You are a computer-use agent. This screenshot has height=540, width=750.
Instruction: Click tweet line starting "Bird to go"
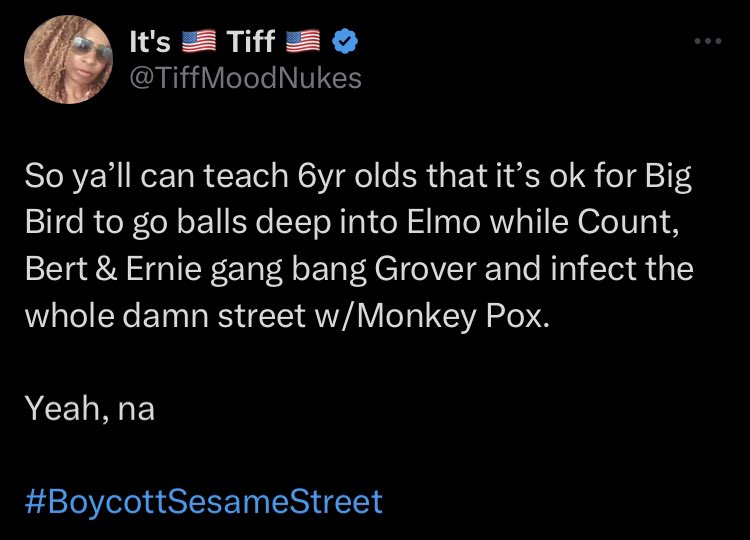tap(352, 223)
